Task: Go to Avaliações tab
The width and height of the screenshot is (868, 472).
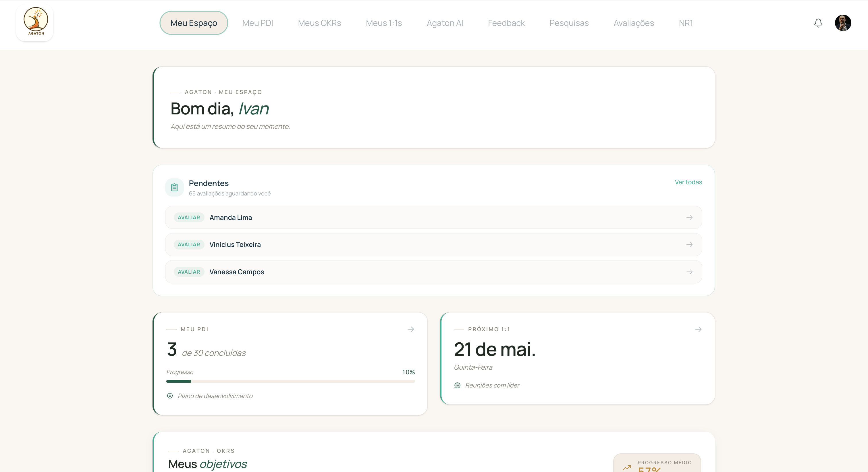Action: (x=633, y=23)
